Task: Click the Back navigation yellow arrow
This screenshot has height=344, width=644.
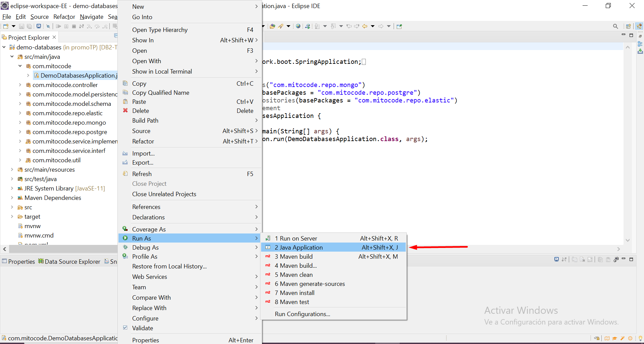Action: [365, 26]
